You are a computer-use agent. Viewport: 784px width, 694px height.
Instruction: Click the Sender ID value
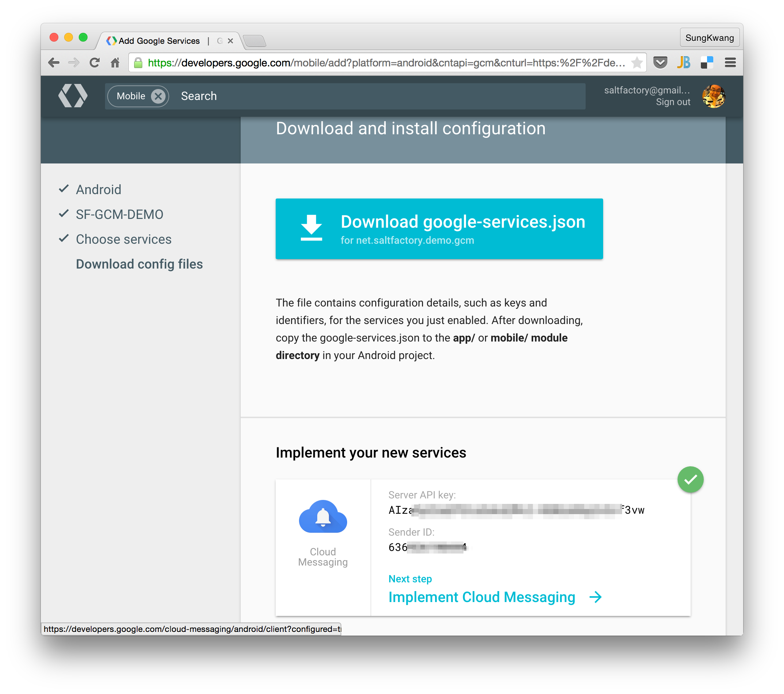pyautogui.click(x=428, y=547)
